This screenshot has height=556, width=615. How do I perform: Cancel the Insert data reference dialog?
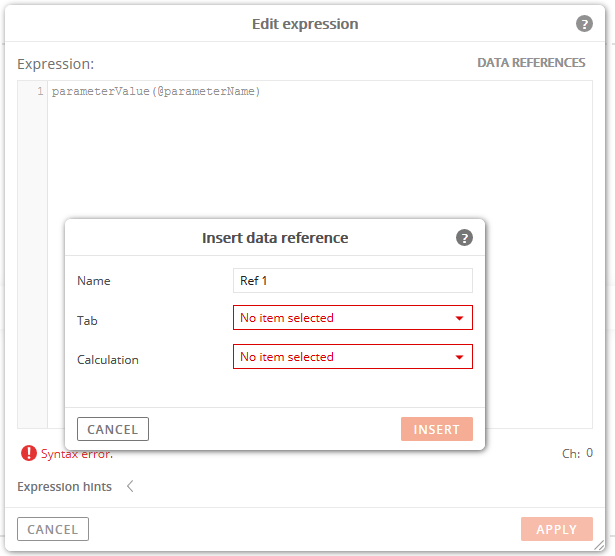pyautogui.click(x=113, y=429)
